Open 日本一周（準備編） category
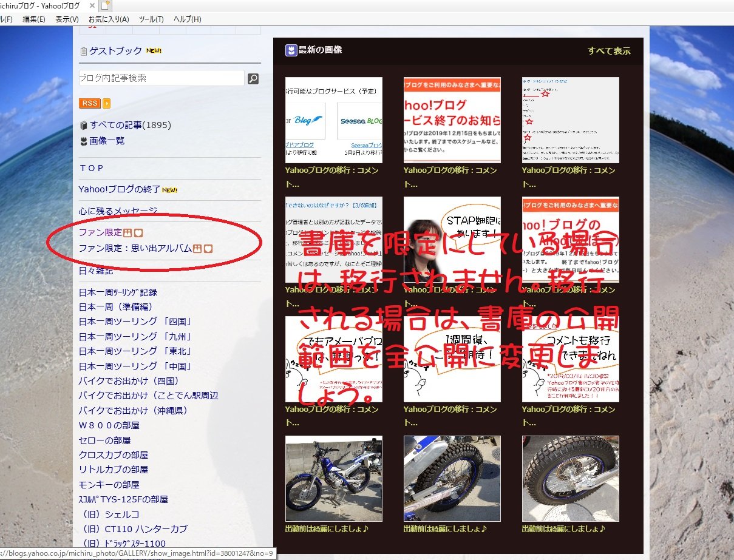Screen dimensions: 734x560 (x=116, y=307)
